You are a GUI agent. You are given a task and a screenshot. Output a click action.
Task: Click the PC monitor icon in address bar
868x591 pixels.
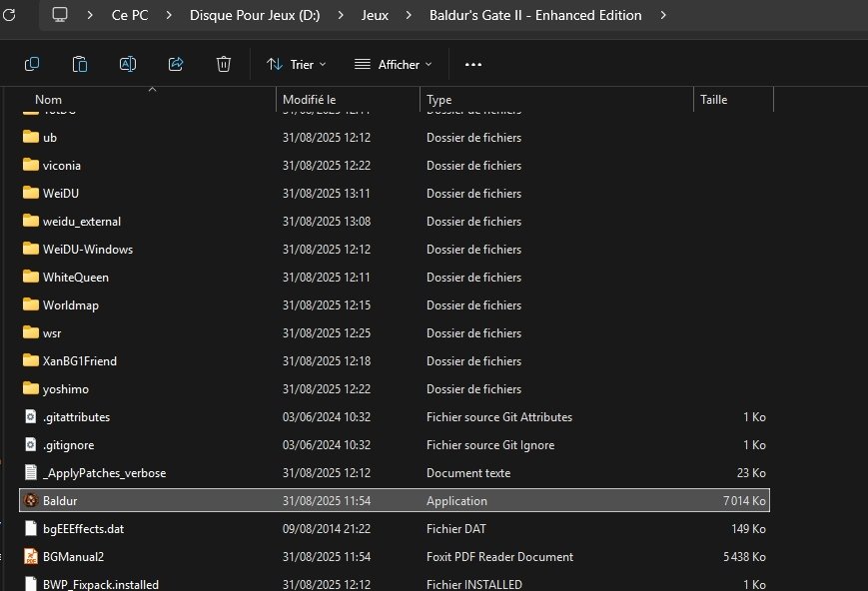click(60, 15)
